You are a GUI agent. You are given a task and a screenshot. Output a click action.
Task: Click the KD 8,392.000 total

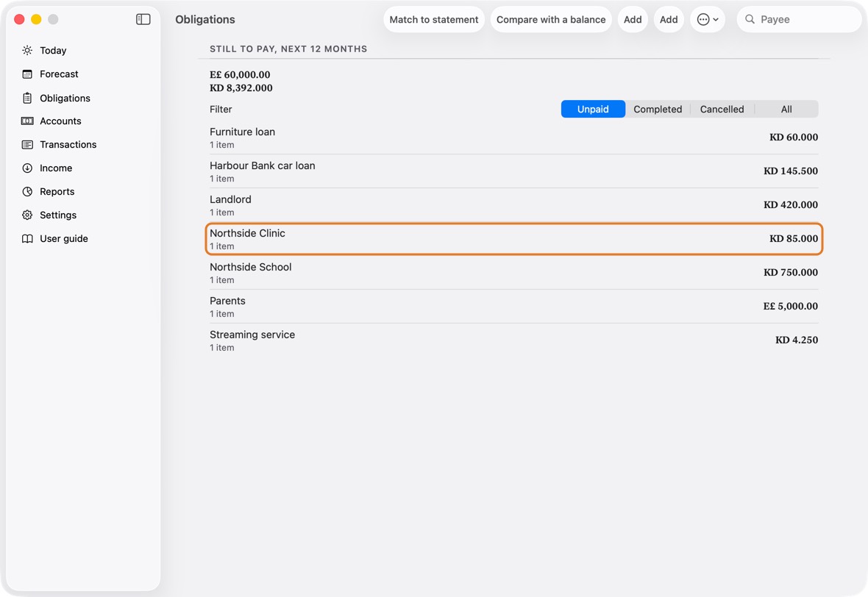tap(241, 88)
